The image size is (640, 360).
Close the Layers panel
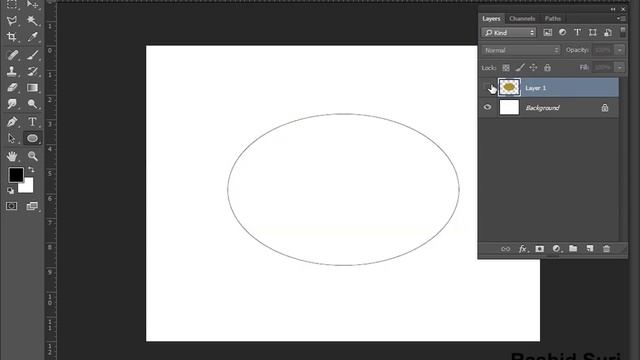(x=623, y=9)
